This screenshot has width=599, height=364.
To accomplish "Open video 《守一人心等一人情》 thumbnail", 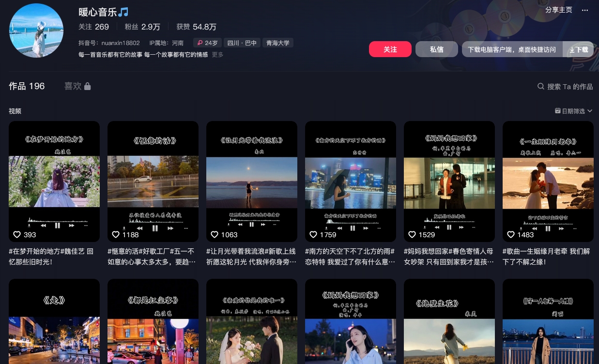I will 548,321.
